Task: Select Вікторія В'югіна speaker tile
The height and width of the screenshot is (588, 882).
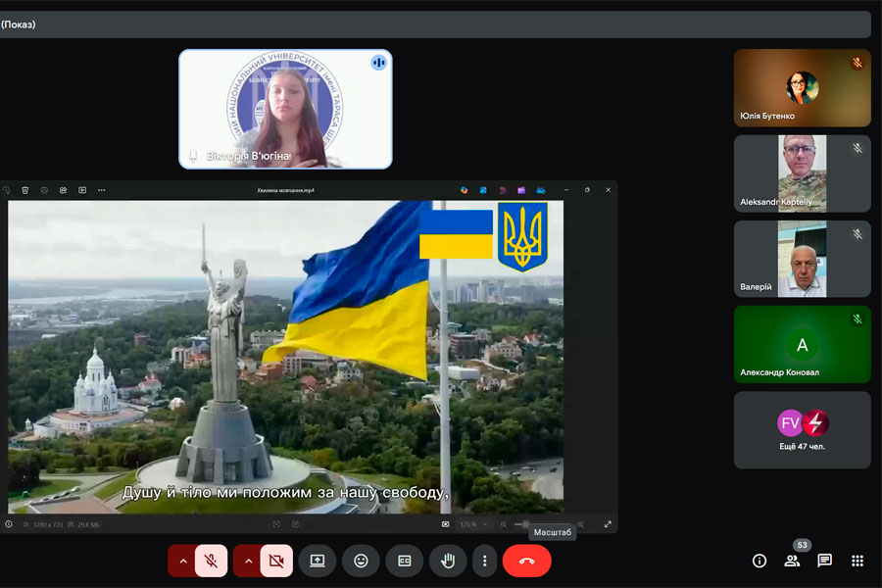Action: click(286, 109)
